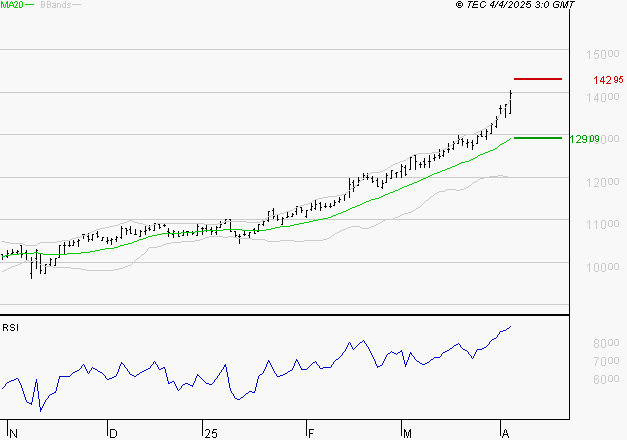
Task: Click the green 129.09 level line
Action: pyautogui.click(x=537, y=138)
